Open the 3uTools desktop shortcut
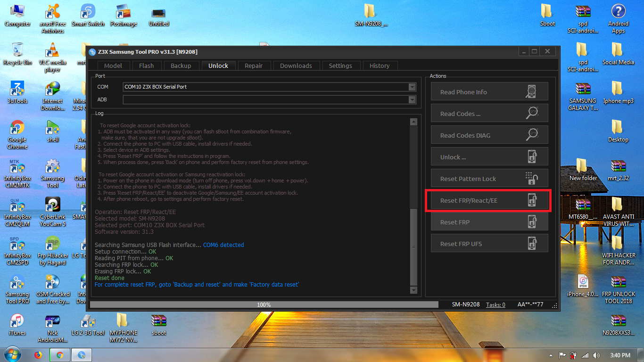644x362 pixels. [x=17, y=93]
